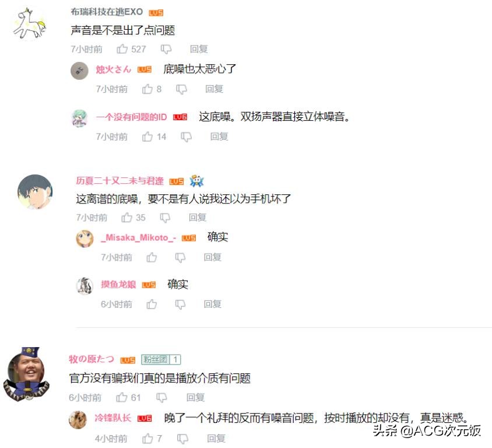The image size is (492, 448).
Task: Open 历夏二十又二未与君逢's profile via username
Action: tap(120, 180)
